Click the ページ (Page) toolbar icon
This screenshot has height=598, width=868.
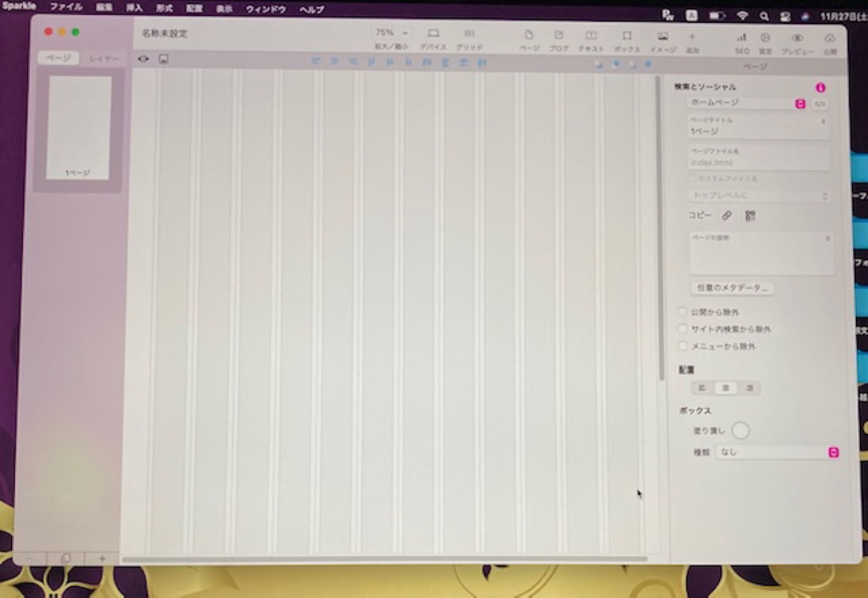pos(529,35)
